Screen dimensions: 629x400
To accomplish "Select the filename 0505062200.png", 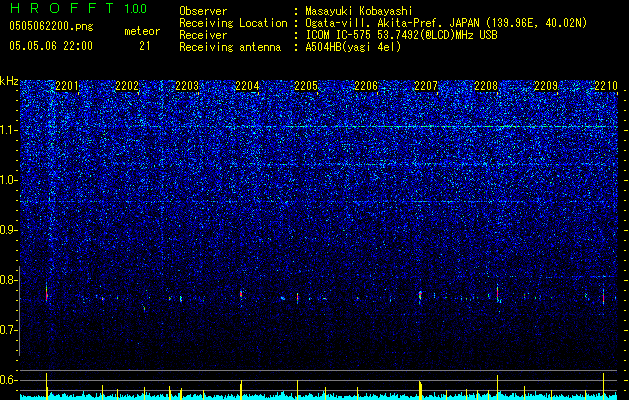I will pos(51,27).
